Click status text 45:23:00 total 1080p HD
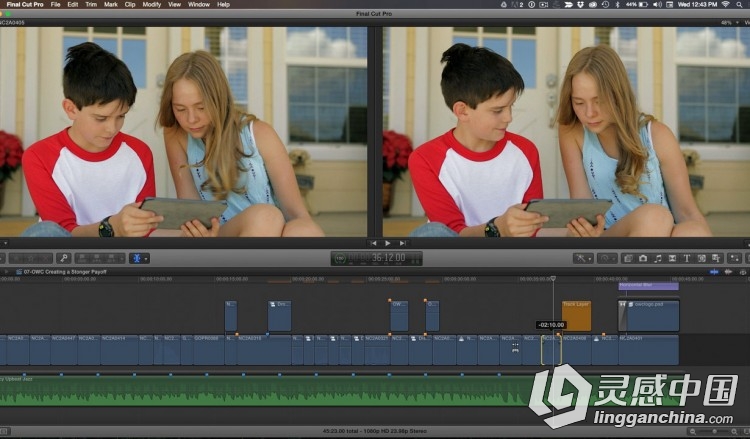 [x=375, y=431]
